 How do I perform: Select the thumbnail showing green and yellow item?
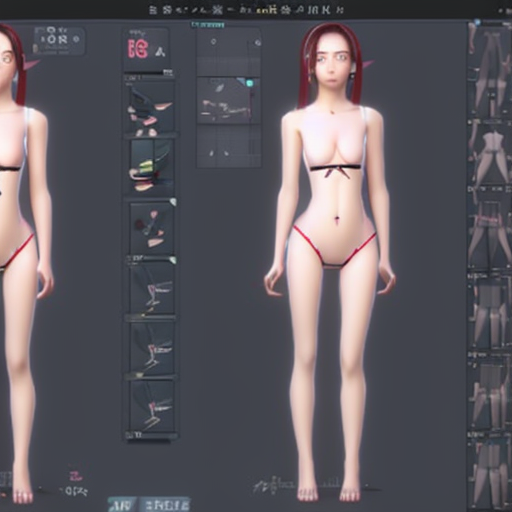coord(152,166)
